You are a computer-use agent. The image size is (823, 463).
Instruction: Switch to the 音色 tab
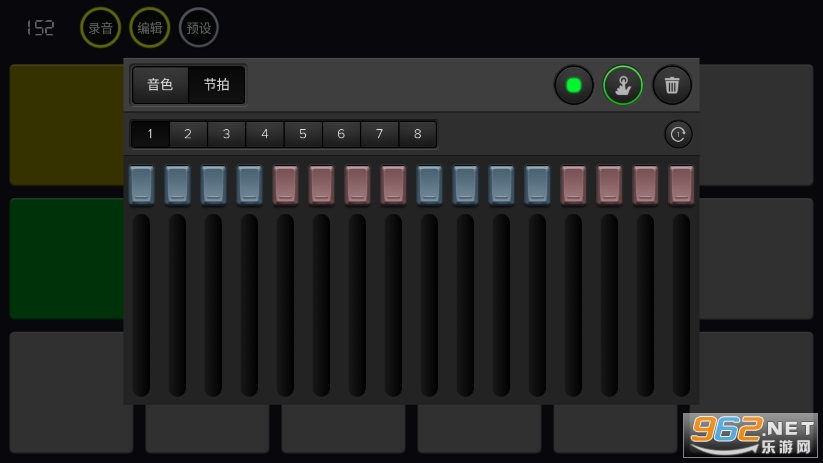pyautogui.click(x=160, y=85)
